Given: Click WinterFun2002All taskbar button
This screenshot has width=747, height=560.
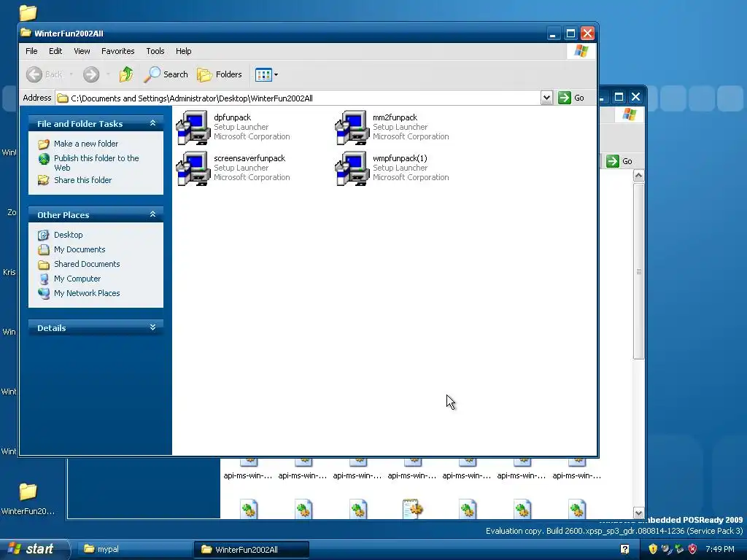Looking at the screenshot, I should click(x=251, y=549).
